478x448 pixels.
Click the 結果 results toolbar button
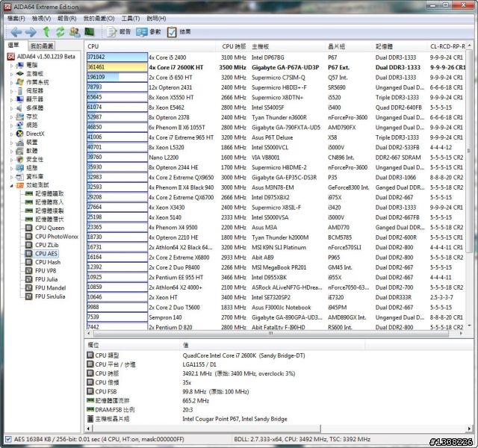click(179, 31)
